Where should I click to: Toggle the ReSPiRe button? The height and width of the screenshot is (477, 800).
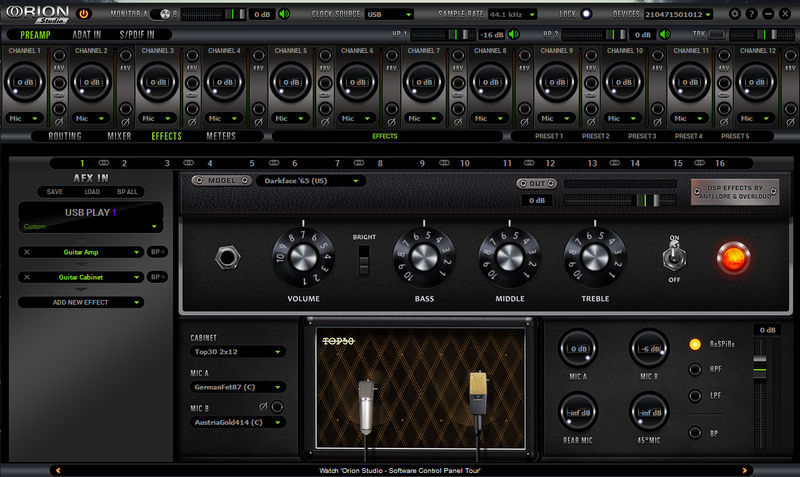695,344
